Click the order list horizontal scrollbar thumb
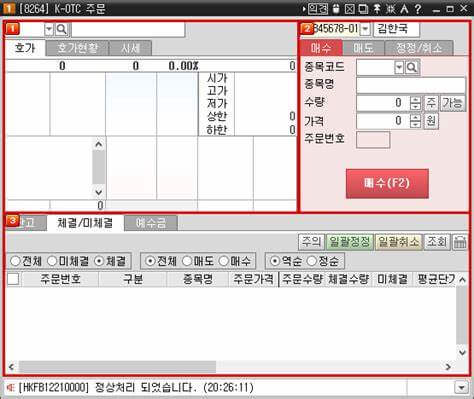Viewport: 474px width, 399px height. [x=117, y=367]
